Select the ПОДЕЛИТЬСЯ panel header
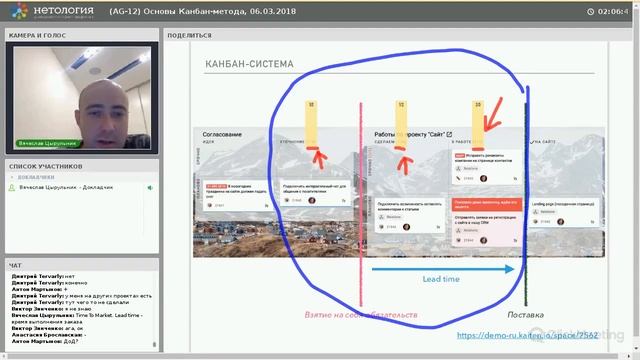The image size is (640, 360). 398,36
